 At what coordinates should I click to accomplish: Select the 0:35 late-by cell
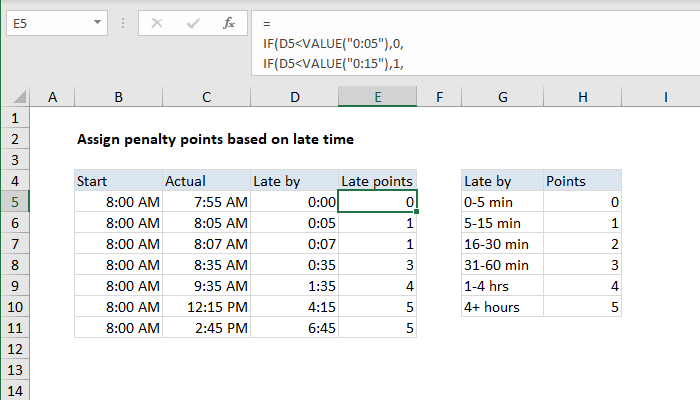pos(295,265)
